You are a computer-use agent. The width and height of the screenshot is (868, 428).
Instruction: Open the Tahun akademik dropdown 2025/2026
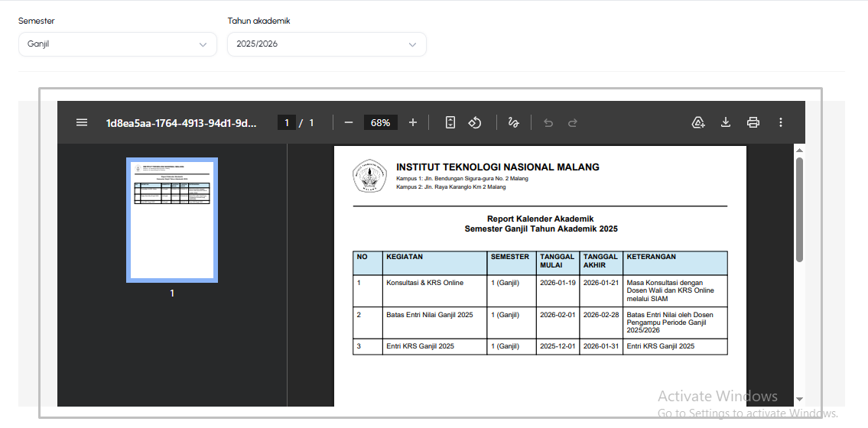tap(327, 44)
